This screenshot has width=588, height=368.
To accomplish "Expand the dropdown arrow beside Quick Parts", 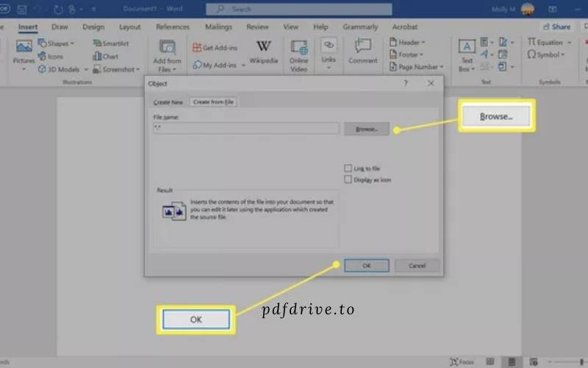I will click(492, 43).
